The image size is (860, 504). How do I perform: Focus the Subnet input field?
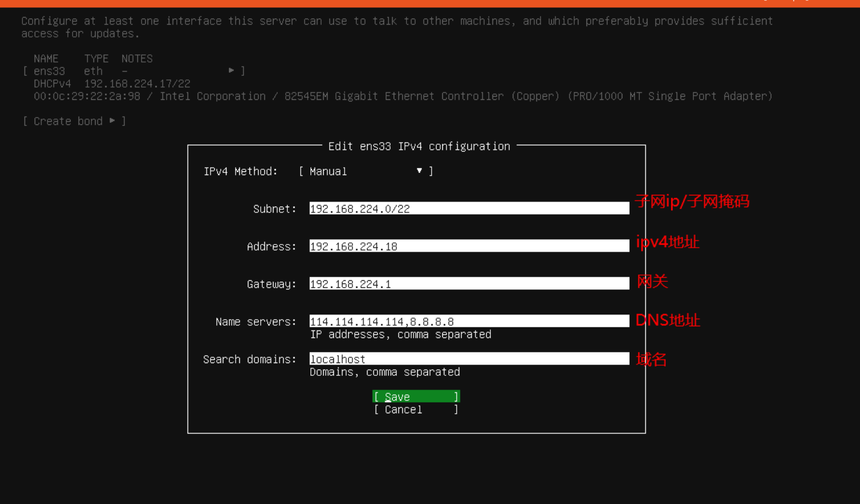tap(469, 209)
